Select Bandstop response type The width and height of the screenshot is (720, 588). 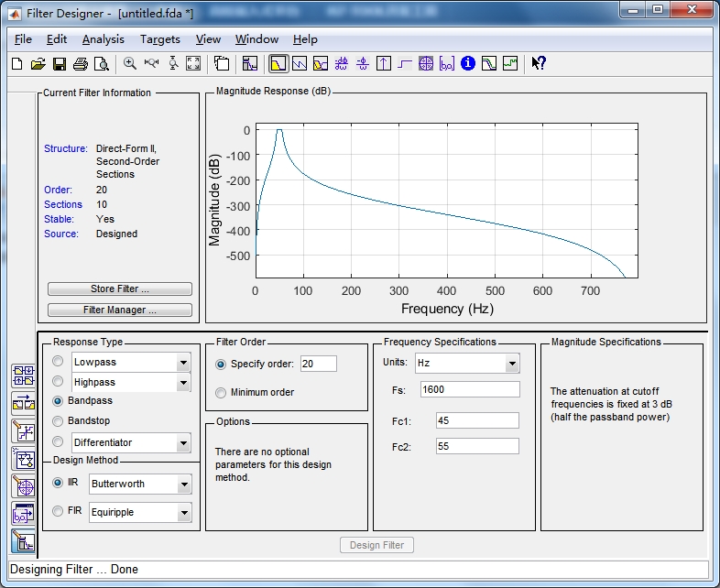point(58,421)
